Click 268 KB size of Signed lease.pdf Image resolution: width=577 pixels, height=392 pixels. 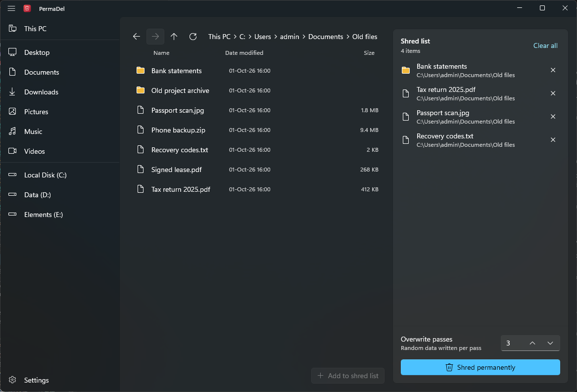(x=369, y=170)
